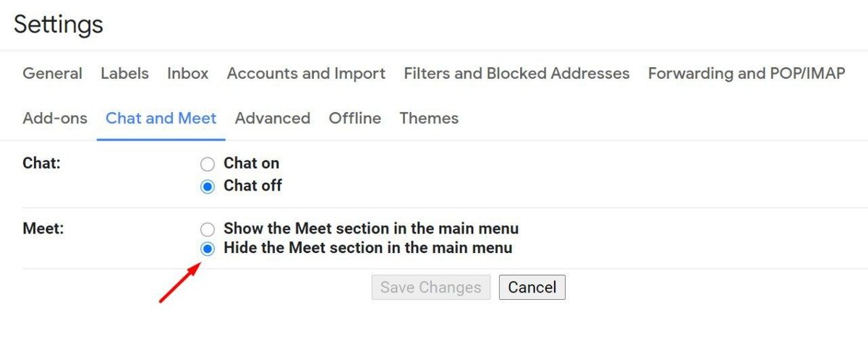This screenshot has width=868, height=344.
Task: Choose Show the Meet section option
Action: tap(208, 230)
